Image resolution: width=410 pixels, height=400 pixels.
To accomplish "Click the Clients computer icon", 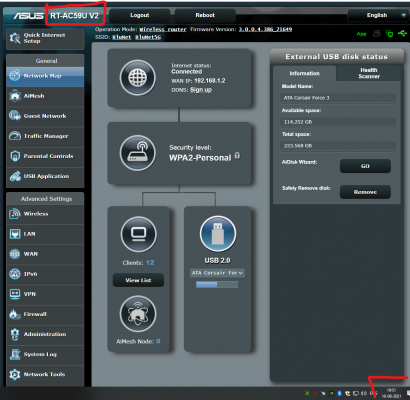I will [x=138, y=234].
